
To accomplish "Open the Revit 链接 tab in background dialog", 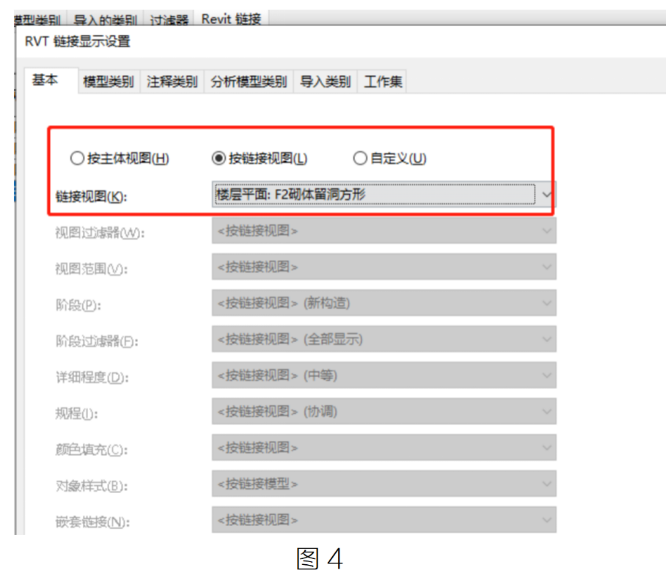I will [x=231, y=19].
